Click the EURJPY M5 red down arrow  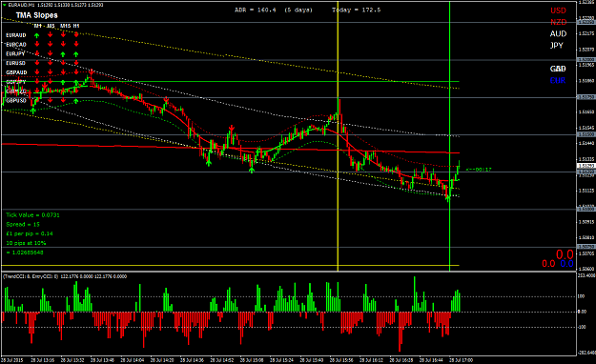[x=51, y=54]
